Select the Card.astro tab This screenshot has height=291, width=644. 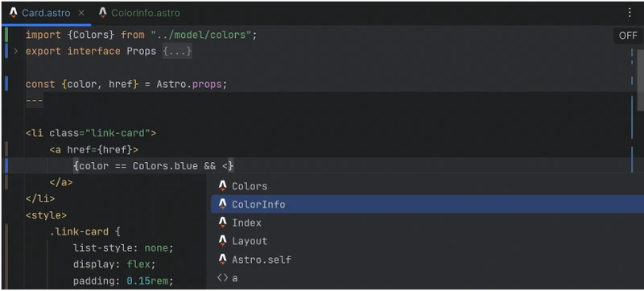(x=47, y=13)
